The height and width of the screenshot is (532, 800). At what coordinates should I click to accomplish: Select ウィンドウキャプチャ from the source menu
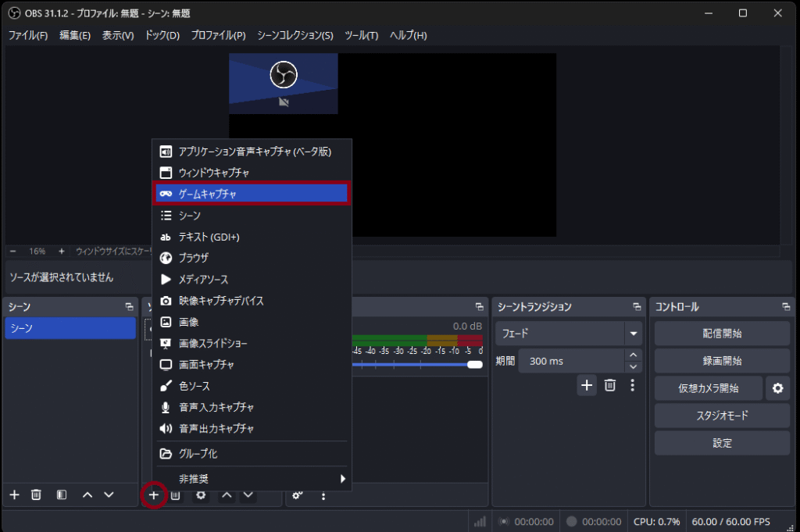tap(252, 173)
